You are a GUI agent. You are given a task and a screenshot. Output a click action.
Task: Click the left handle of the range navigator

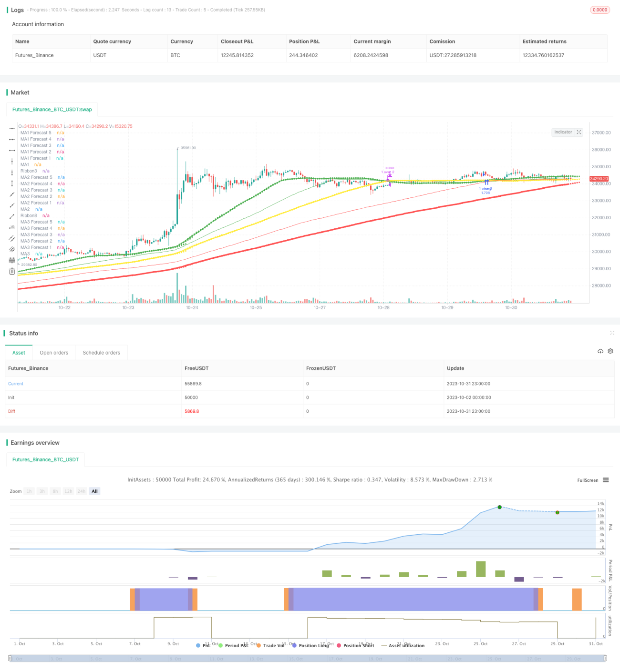pos(10,658)
